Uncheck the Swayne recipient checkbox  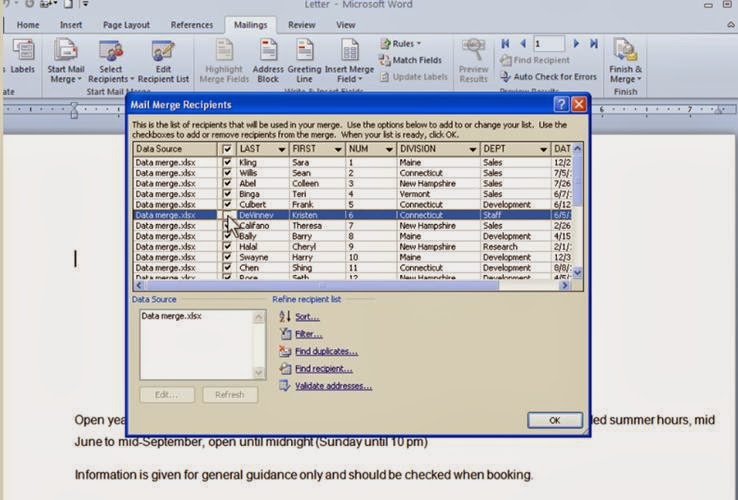pos(227,257)
